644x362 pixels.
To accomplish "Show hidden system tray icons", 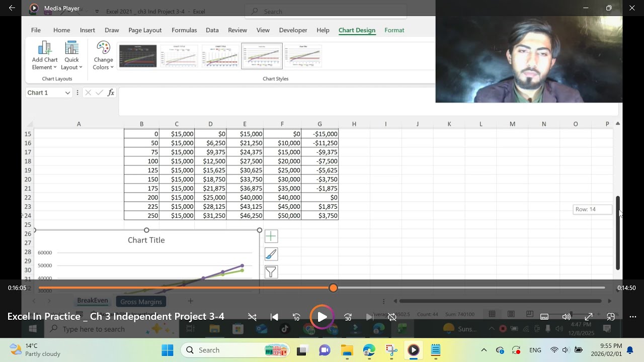I will [x=484, y=350].
